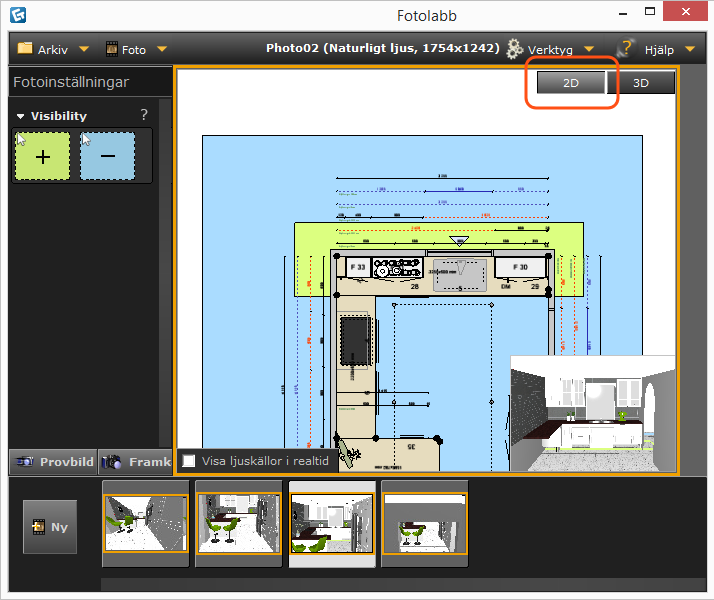This screenshot has width=714, height=600.
Task: Open the Provbild tab
Action: (54, 462)
